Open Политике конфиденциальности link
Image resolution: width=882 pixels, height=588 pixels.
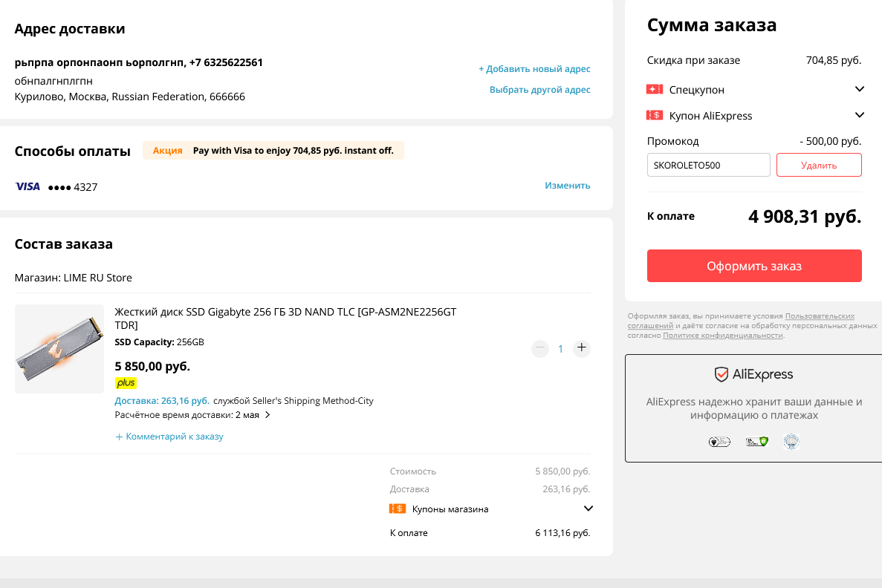pos(723,335)
